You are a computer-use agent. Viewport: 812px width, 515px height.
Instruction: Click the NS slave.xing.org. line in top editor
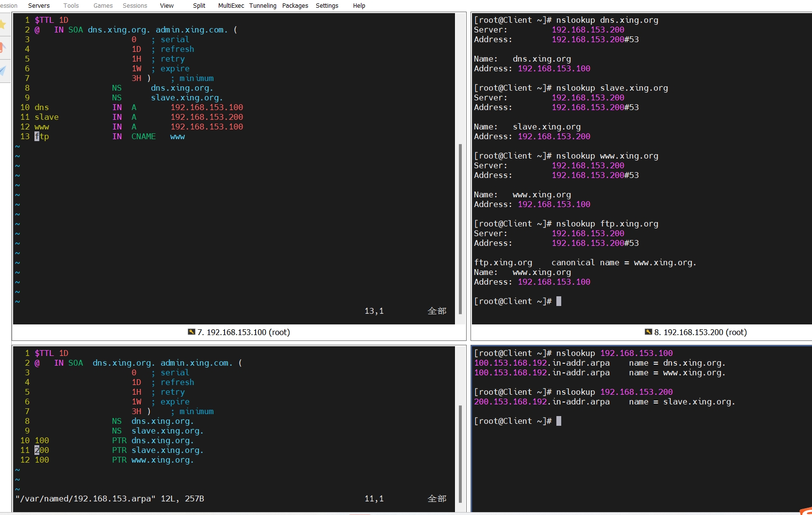tap(167, 97)
